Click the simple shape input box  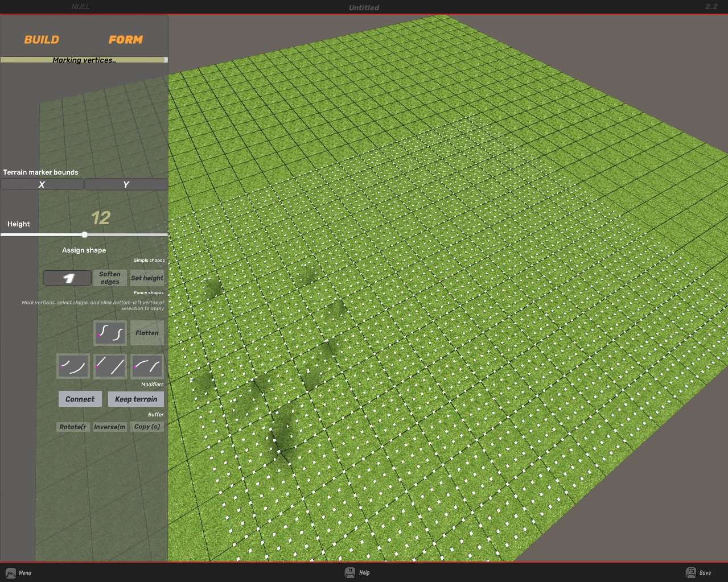coord(67,278)
